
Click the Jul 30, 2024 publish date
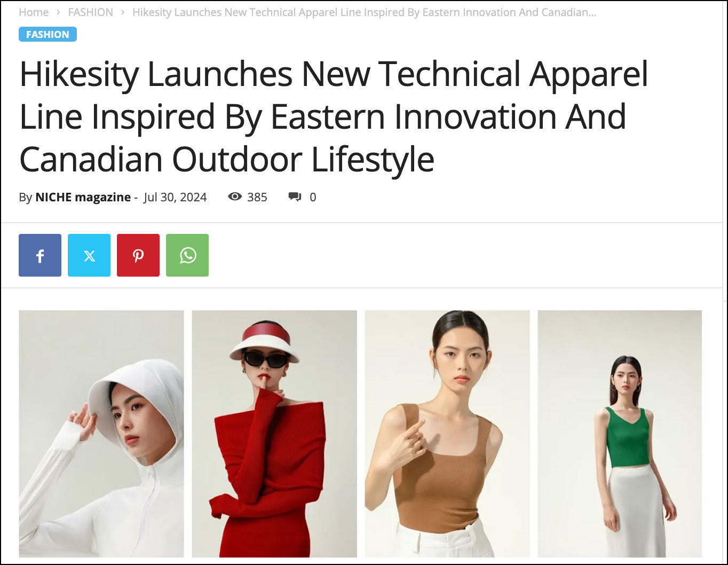[x=175, y=197]
